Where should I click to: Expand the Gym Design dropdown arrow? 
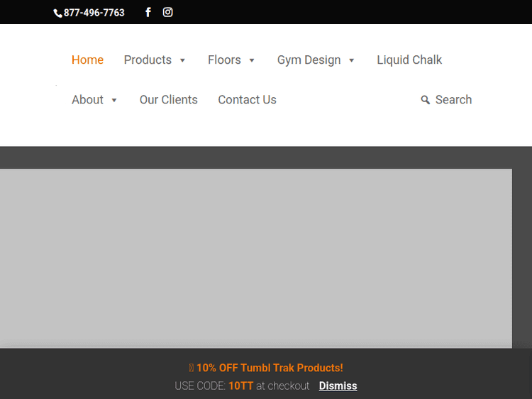[x=352, y=61]
